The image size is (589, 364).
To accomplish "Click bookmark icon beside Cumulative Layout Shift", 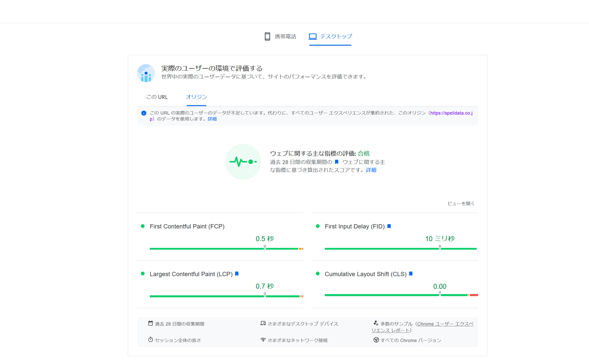I will (x=411, y=274).
